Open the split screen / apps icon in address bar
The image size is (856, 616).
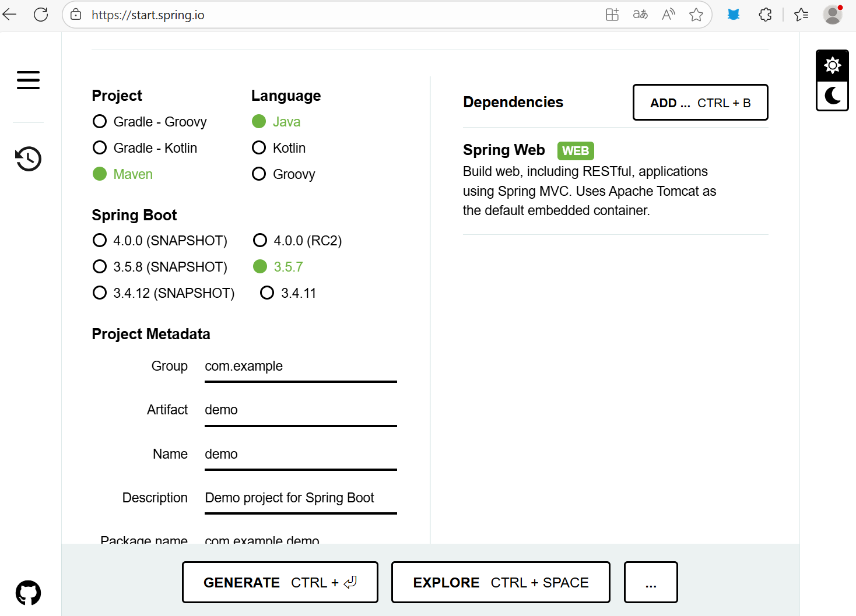coord(612,15)
